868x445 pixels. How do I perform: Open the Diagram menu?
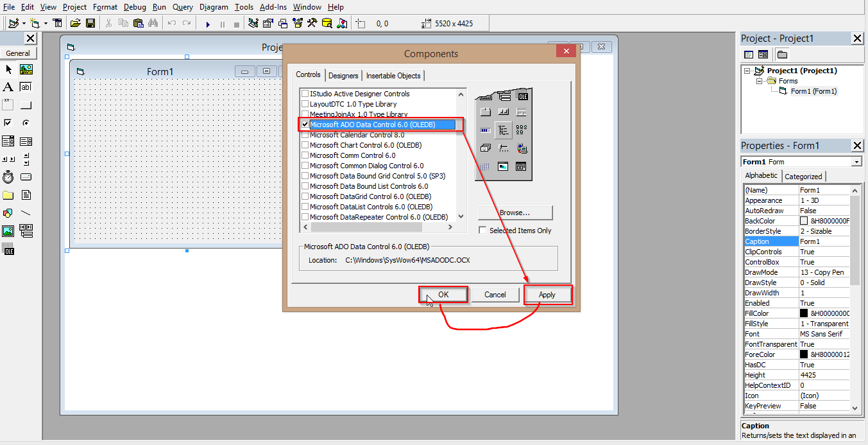(214, 7)
